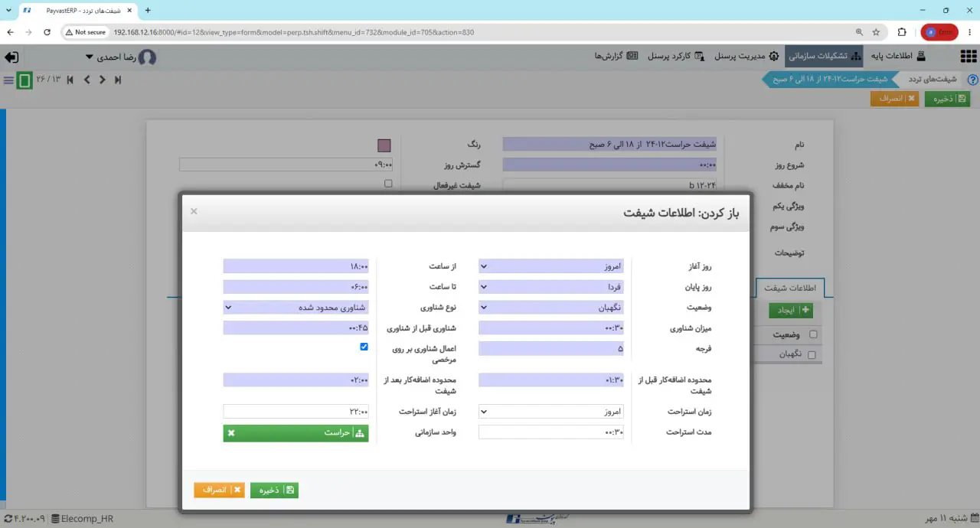Click the Not secure site info badge
The image size is (980, 528).
tap(85, 32)
